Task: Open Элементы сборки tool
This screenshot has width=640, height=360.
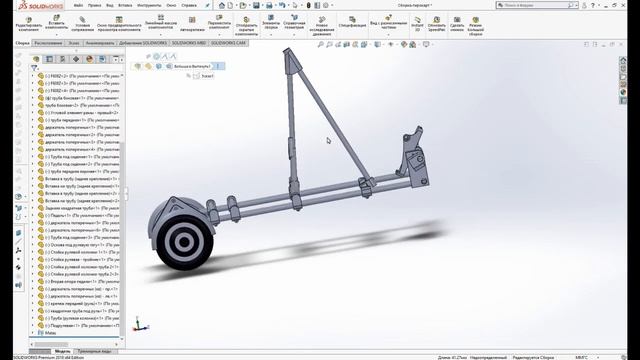Action: click(271, 22)
